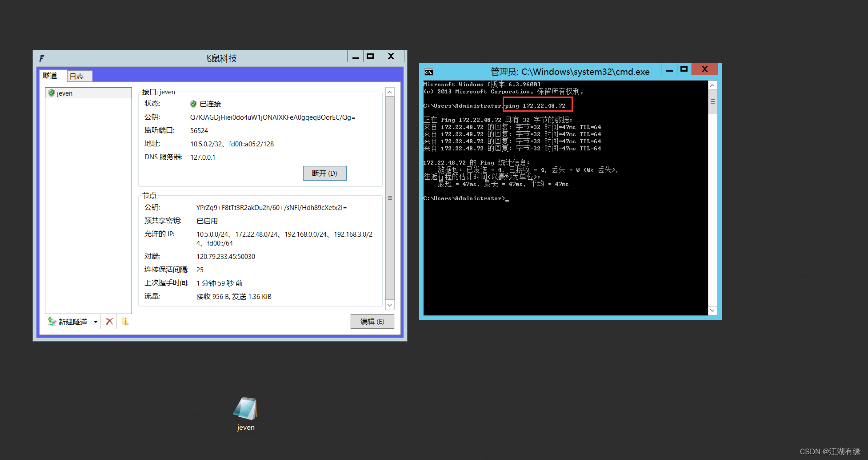
Task: Open the 新建隧道 dropdown arrow
Action: click(x=96, y=322)
